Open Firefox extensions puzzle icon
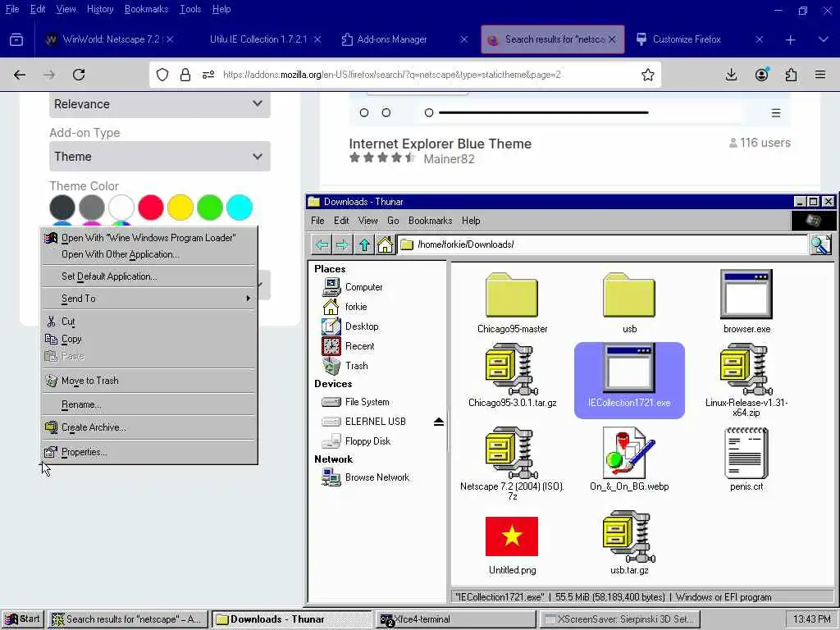Viewport: 840px width, 630px height. click(x=791, y=75)
